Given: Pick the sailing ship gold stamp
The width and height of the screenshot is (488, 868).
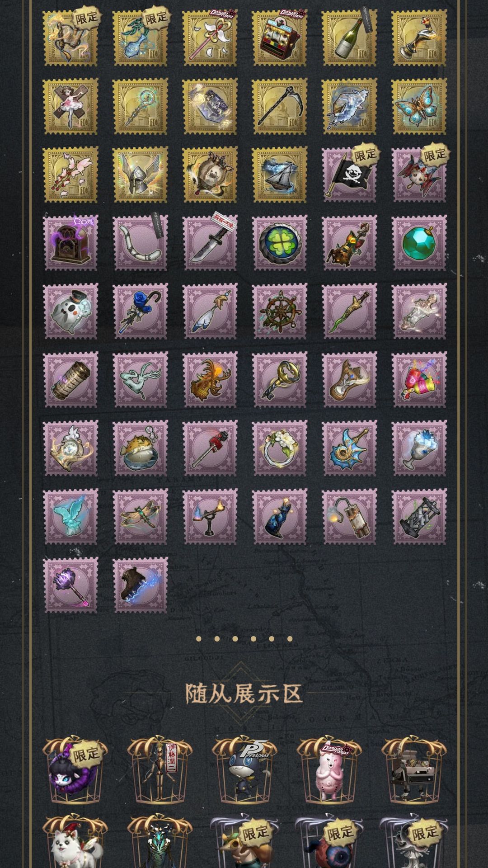Looking at the screenshot, I should pyautogui.click(x=280, y=175).
